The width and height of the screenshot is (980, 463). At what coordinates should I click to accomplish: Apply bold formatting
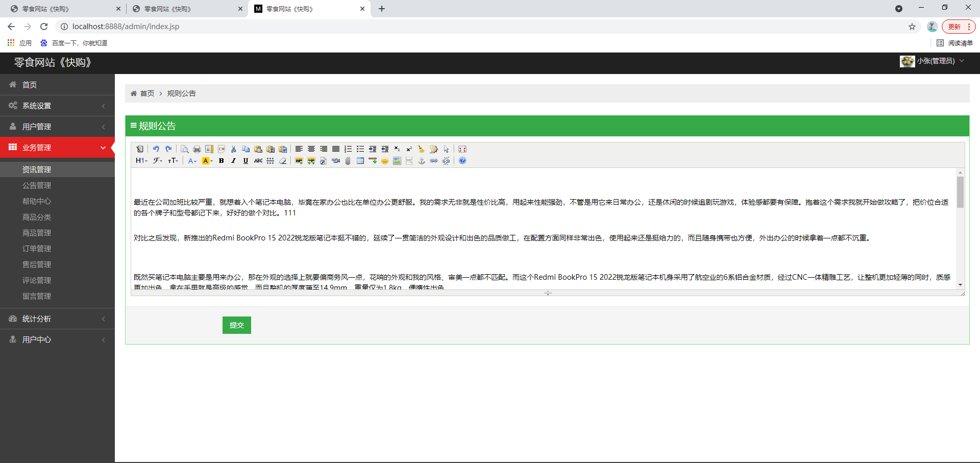coord(222,161)
